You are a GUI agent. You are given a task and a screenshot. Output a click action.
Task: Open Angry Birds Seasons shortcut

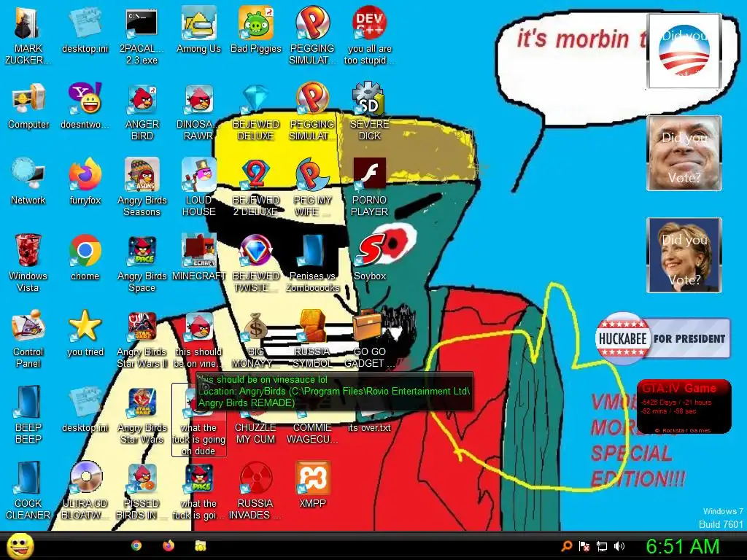(x=142, y=187)
